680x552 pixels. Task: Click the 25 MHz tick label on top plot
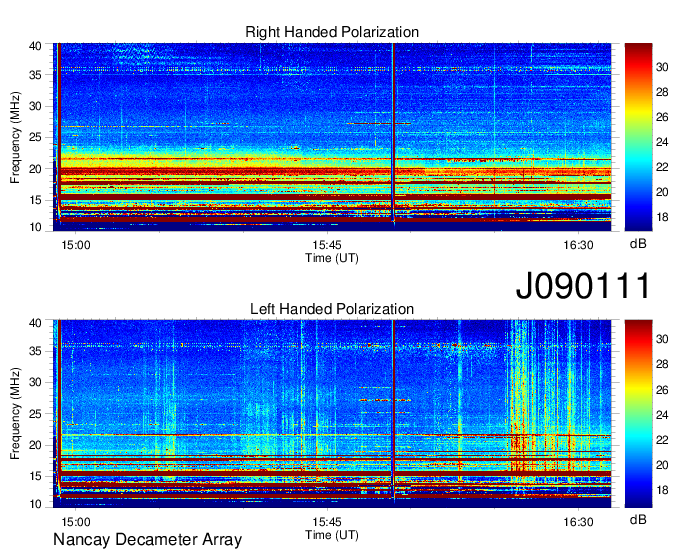pyautogui.click(x=35, y=137)
